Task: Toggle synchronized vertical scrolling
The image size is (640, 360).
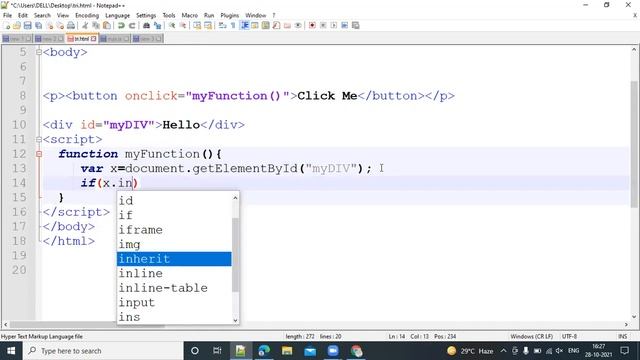Action: [x=197, y=25]
